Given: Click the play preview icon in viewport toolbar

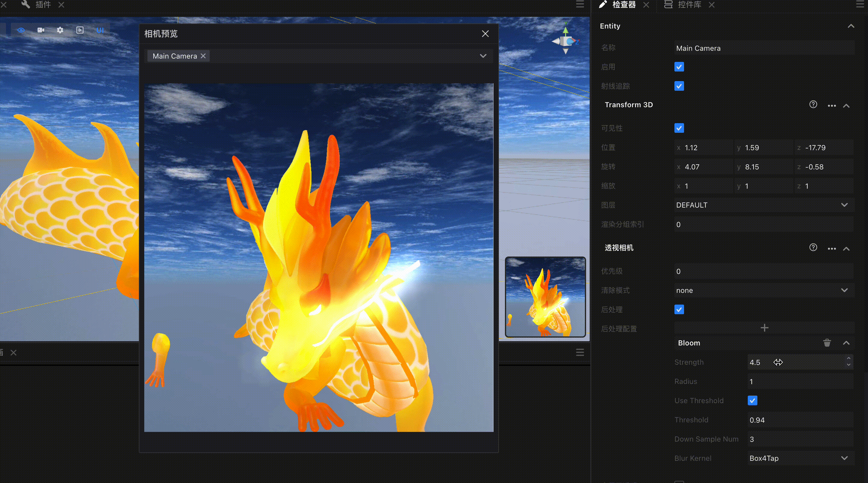Looking at the screenshot, I should [x=80, y=30].
